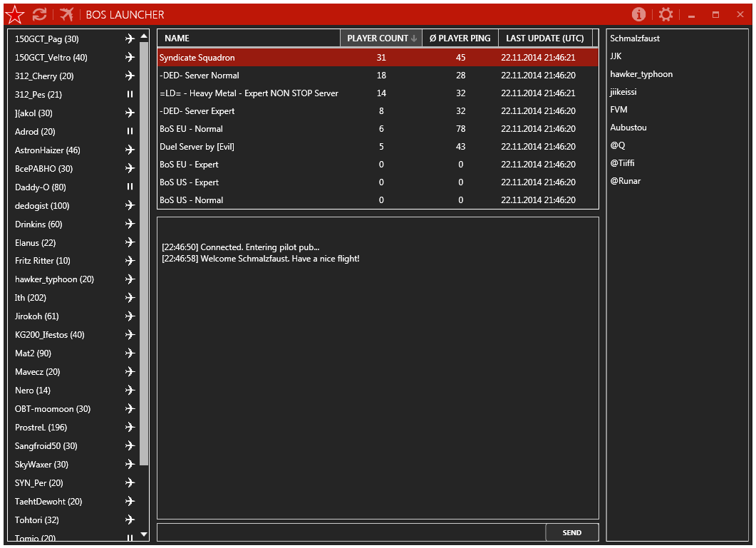Click the plane icon next to SkyWaxer (30)
This screenshot has height=548, width=756.
pos(130,464)
